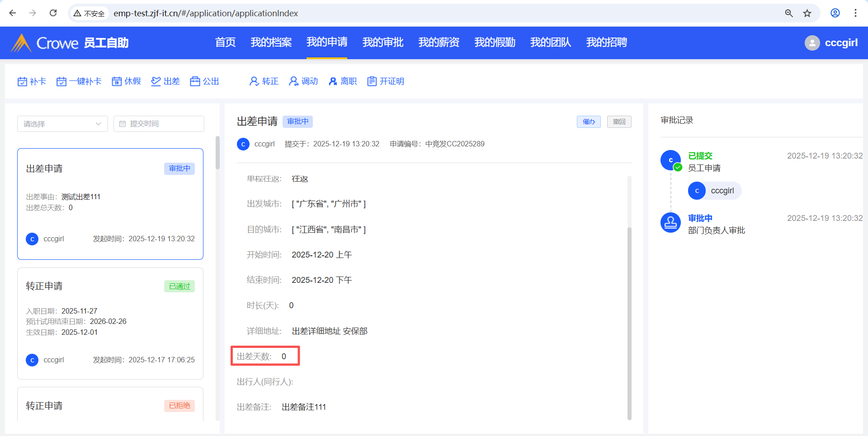Click the 审批中 stamp icon in approval record
This screenshot has height=436, width=868.
(x=671, y=222)
